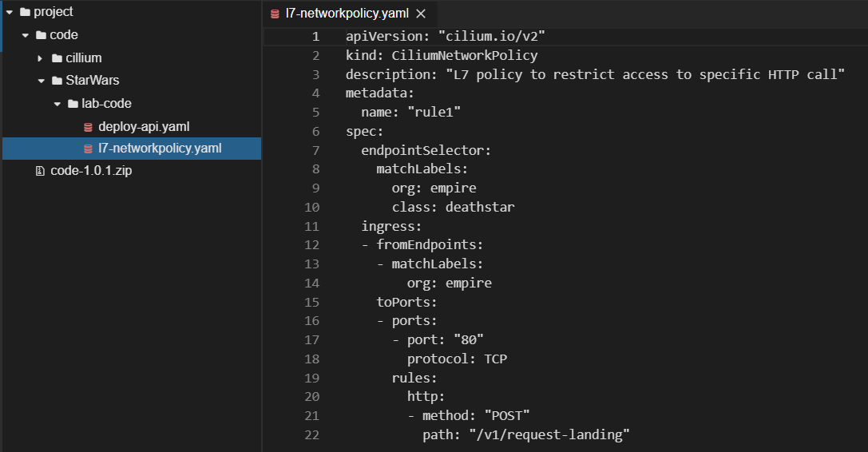Collapse the code folder arrow
868x452 pixels.
(x=25, y=35)
